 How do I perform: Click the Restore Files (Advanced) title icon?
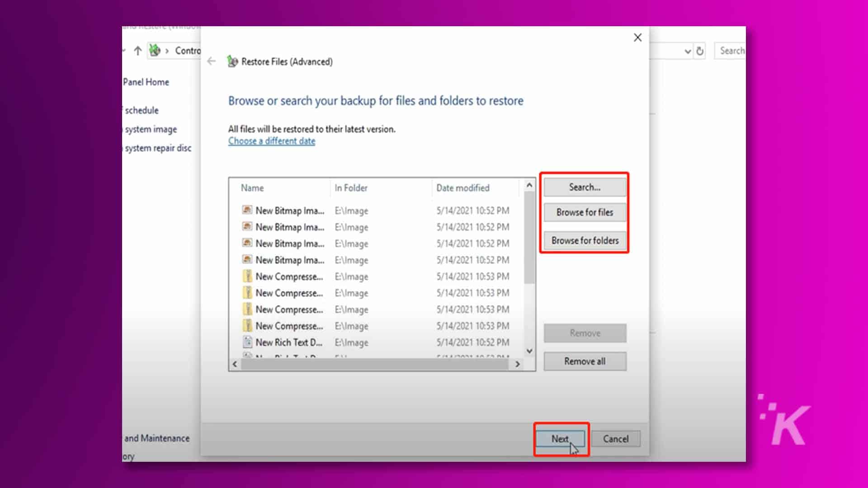coord(232,61)
